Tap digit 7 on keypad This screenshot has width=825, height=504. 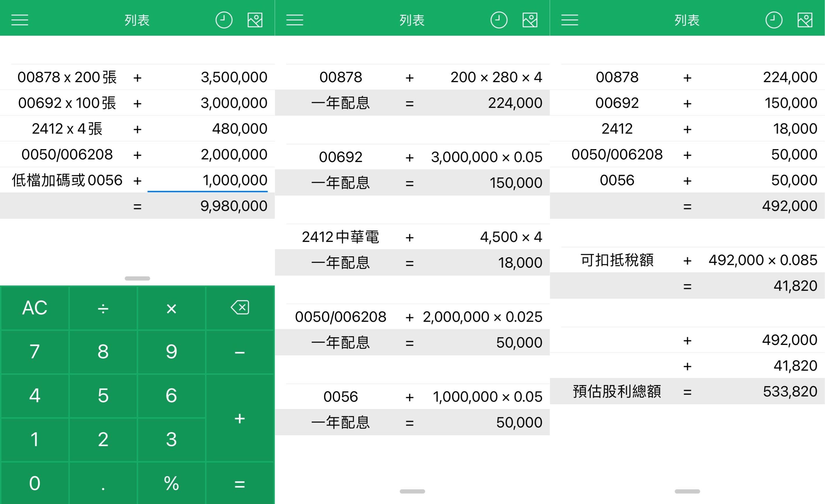click(35, 352)
